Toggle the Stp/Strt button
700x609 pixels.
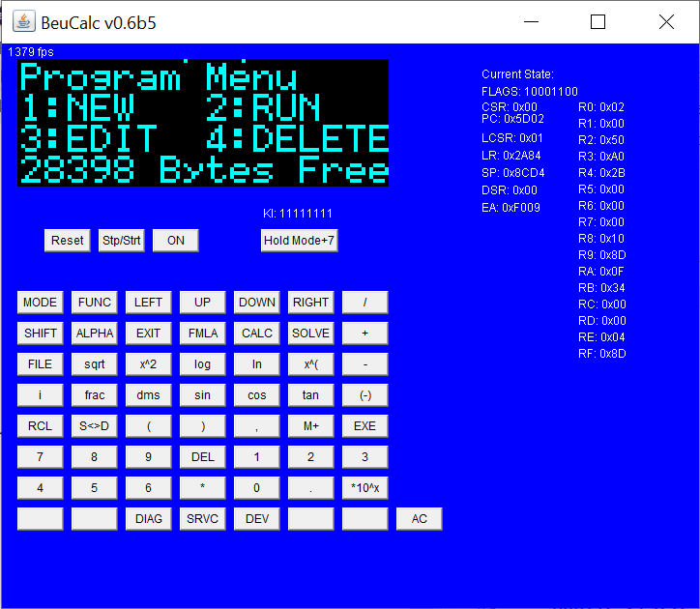[121, 241]
